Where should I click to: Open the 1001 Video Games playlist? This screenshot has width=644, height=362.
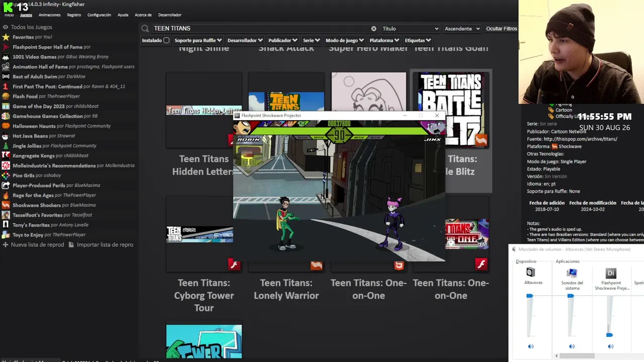pyautogui.click(x=60, y=57)
